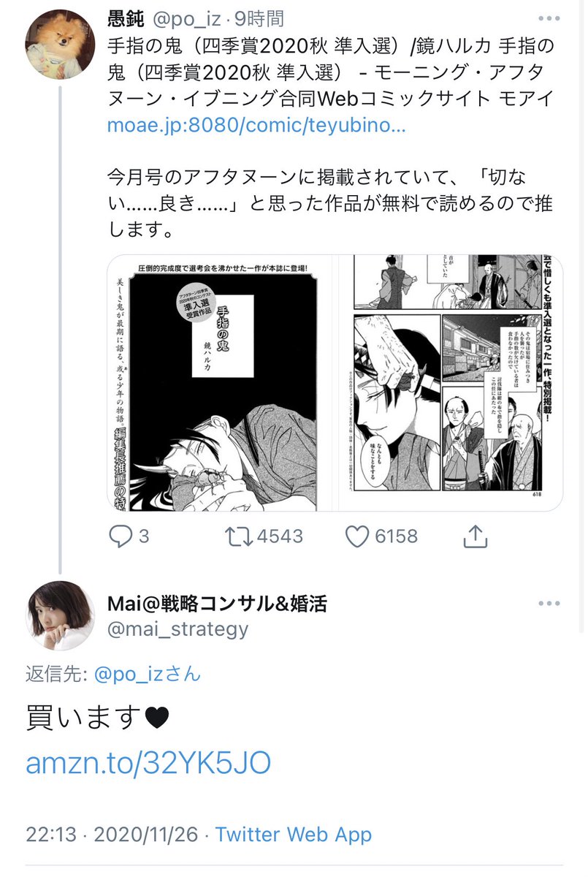Open Mai@戦略コンサル&婚活 display name
This screenshot has width=588, height=877.
(217, 604)
